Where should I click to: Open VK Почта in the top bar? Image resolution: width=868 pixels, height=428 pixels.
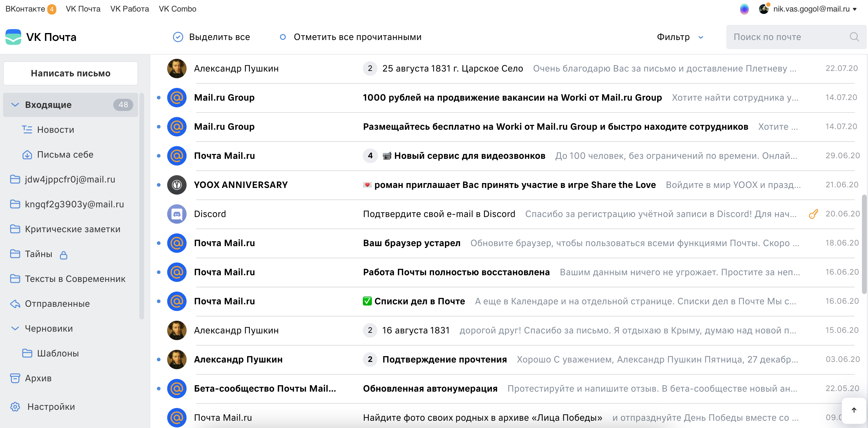tap(83, 9)
